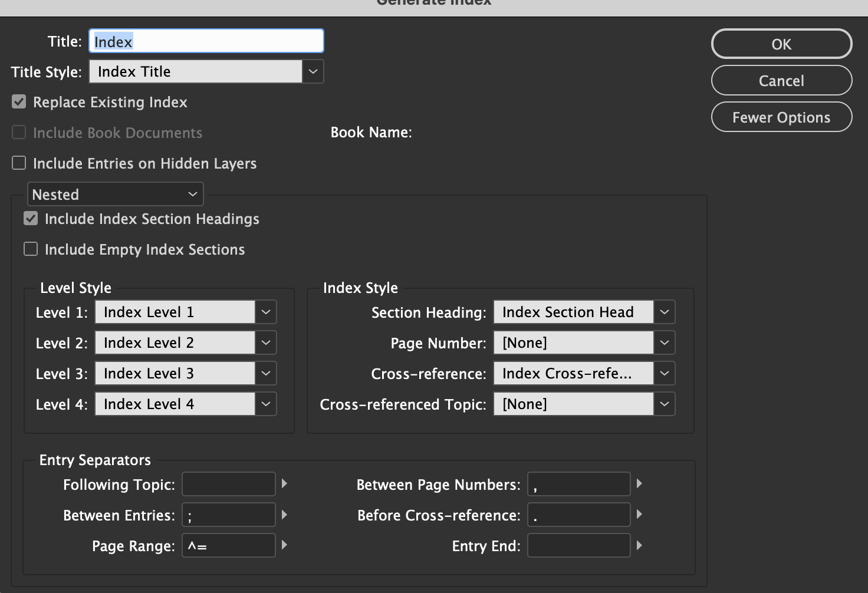Enable Include Entries on Hidden Layers
Screen dimensions: 868x593
(18, 163)
